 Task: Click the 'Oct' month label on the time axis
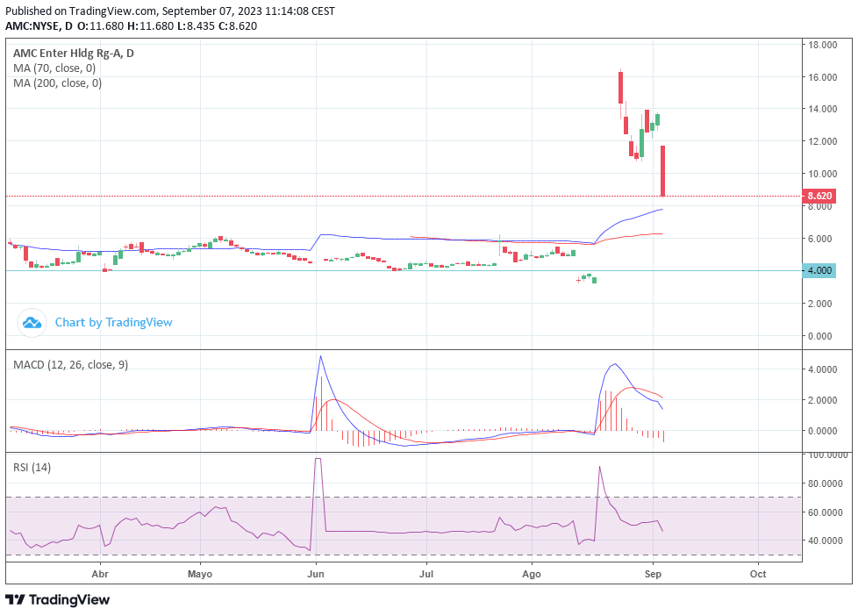[758, 574]
